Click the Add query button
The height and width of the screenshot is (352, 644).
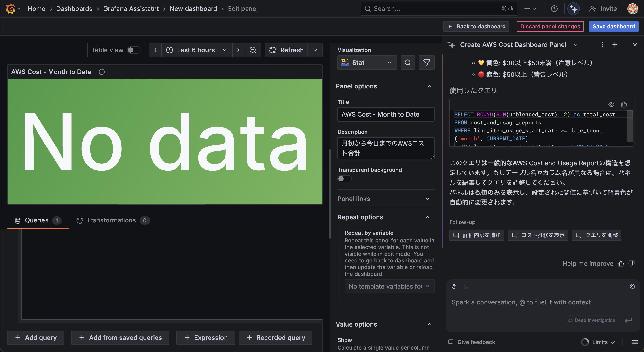point(36,337)
